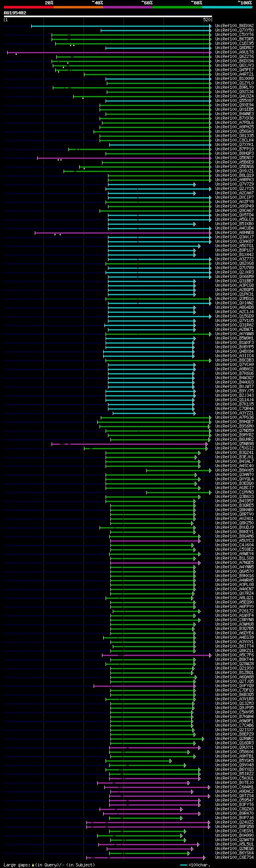
Task: Select the UniRef100_A9RPK3 label
Action: point(234,180)
